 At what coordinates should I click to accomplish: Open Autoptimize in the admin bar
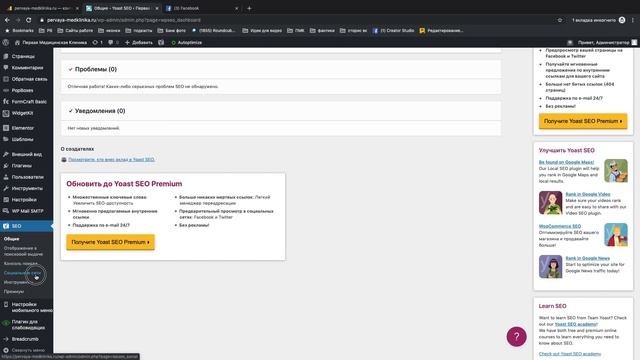click(187, 42)
